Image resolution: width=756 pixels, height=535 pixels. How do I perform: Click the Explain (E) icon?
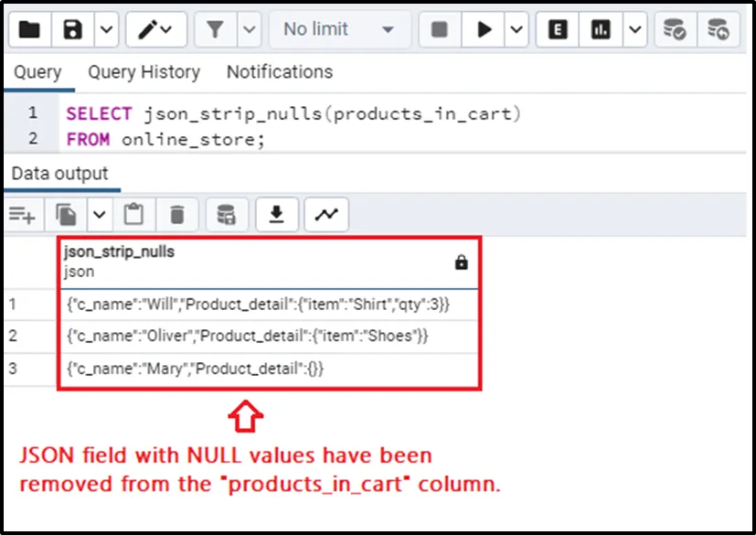click(x=558, y=30)
